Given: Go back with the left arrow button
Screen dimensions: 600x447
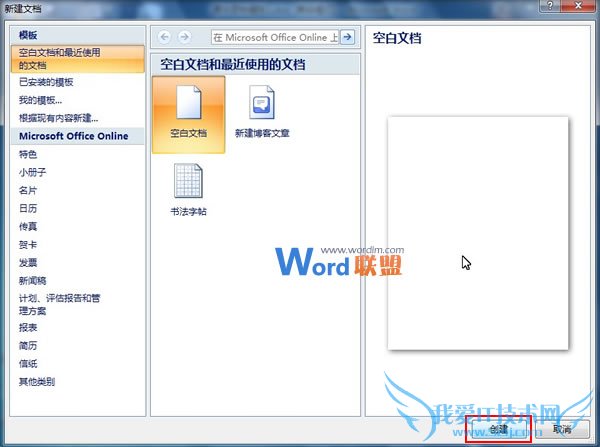Looking at the screenshot, I should [165, 37].
